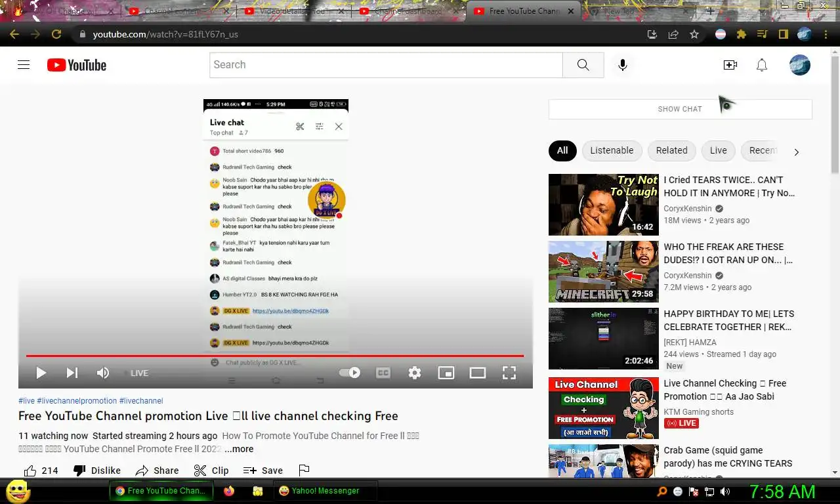Open the account avatar menu

(799, 65)
